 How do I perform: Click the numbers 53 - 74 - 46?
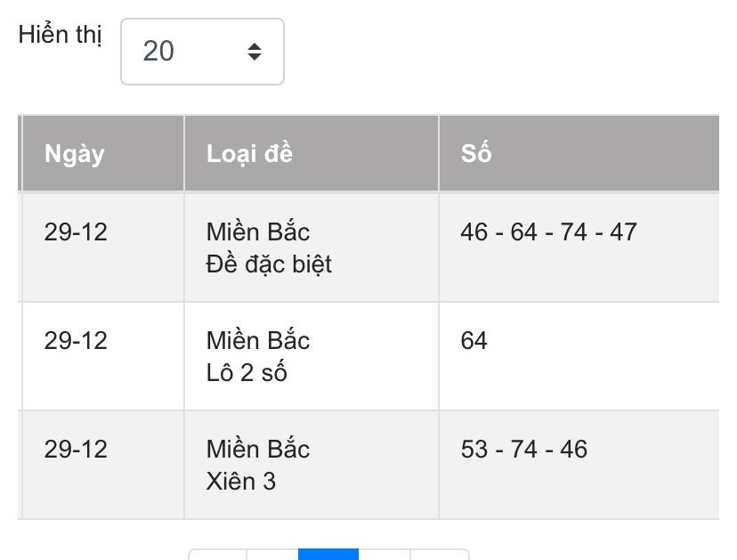pos(523,450)
